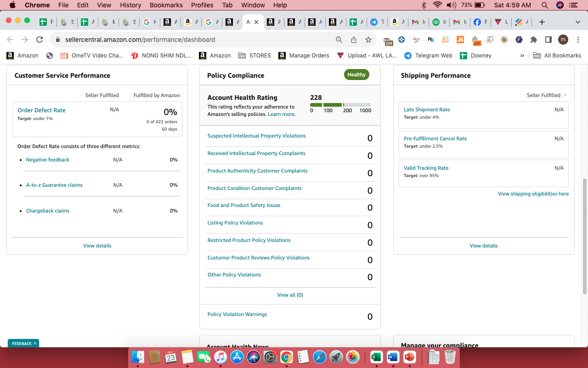This screenshot has height=368, width=588.
Task: Go back to the previous page
Action: [10, 40]
